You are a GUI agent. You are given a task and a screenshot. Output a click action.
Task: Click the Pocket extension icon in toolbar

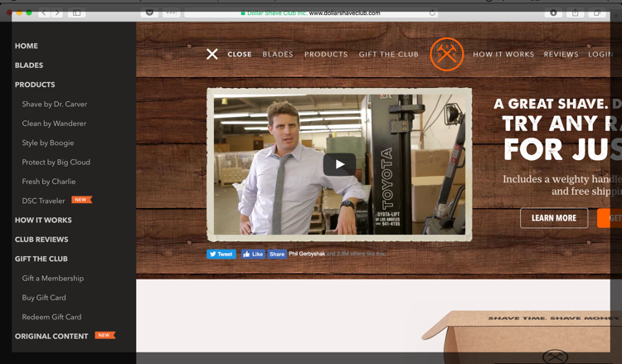coord(149,12)
